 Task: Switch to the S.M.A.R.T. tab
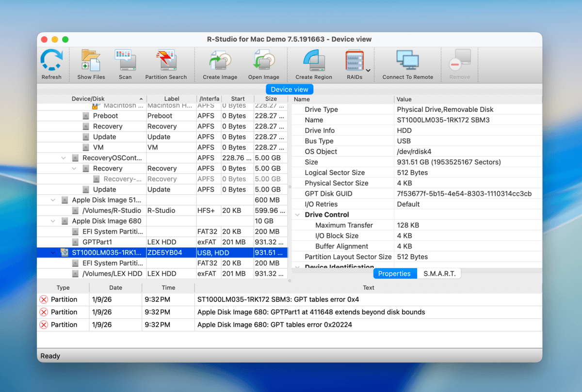[439, 274]
